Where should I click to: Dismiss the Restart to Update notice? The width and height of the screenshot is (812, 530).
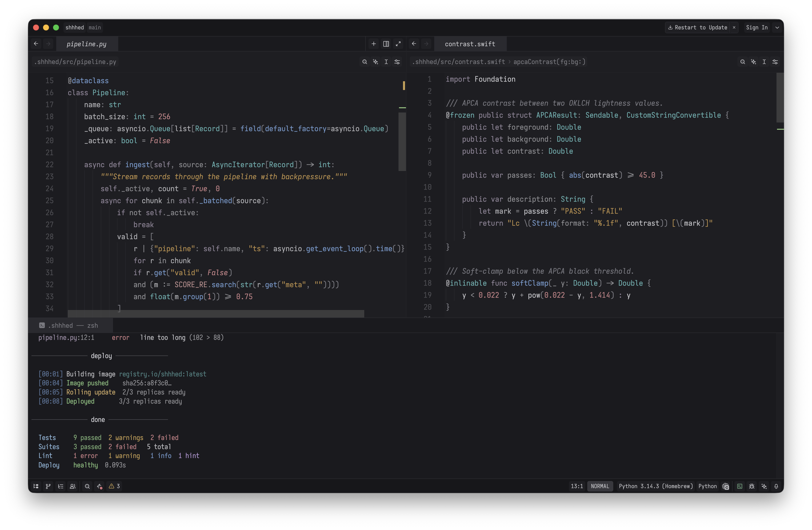click(x=734, y=27)
